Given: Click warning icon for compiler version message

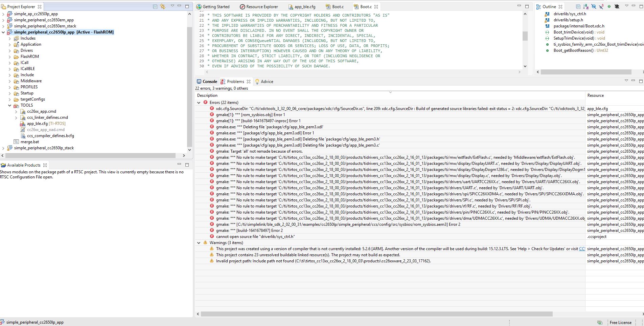Looking at the screenshot, I should pos(212,249).
